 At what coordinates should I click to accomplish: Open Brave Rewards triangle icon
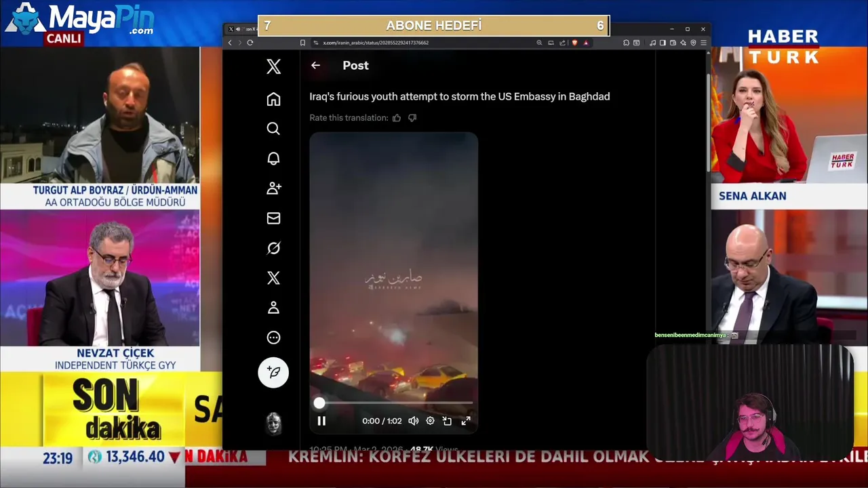(x=586, y=43)
